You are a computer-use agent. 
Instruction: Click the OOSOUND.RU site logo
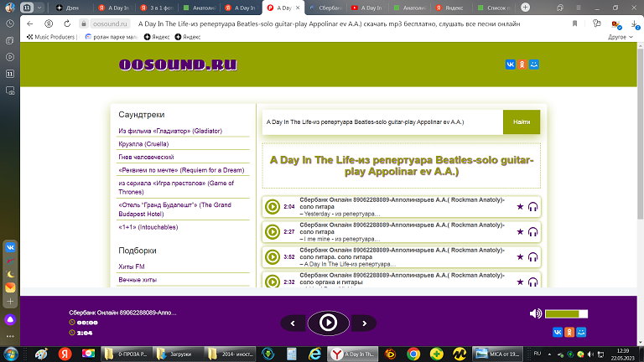[x=178, y=65]
